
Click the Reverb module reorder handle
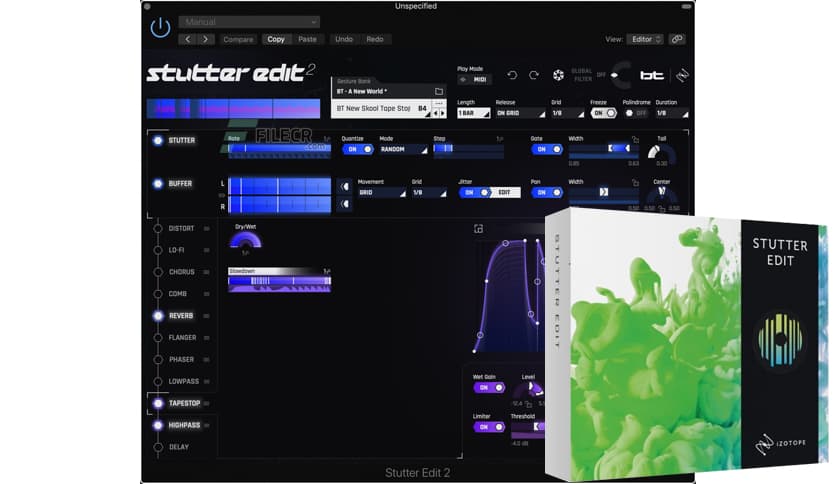tap(206, 316)
